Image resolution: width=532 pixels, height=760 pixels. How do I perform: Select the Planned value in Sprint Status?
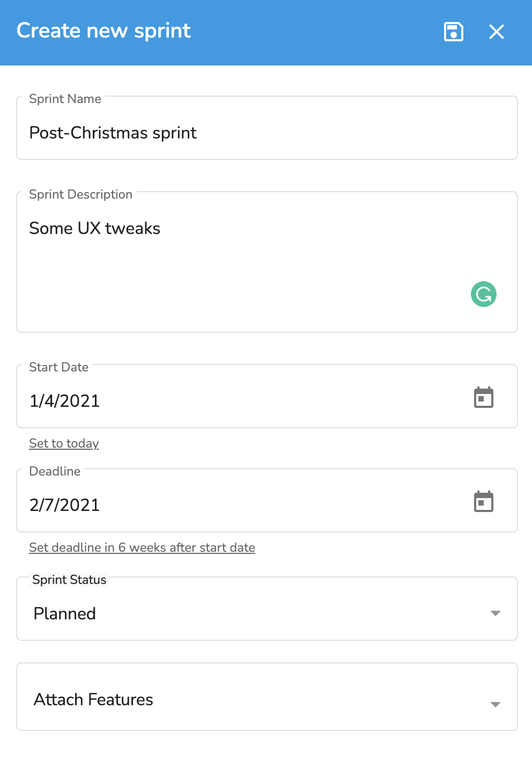pyautogui.click(x=65, y=613)
